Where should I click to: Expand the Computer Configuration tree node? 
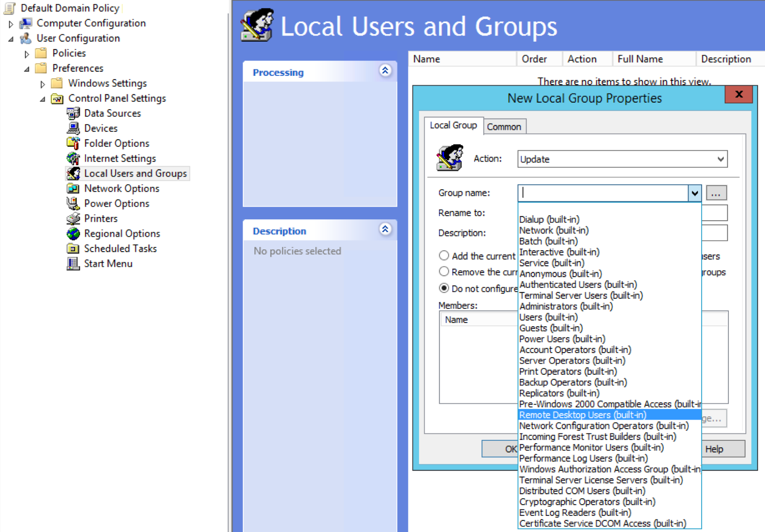(x=11, y=24)
